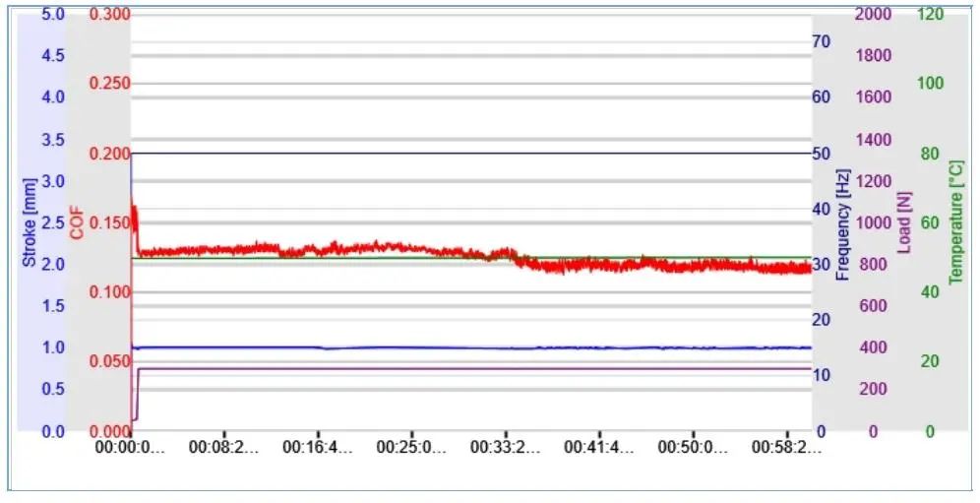Click the 0.300 COF axis maximum value

tap(109, 14)
